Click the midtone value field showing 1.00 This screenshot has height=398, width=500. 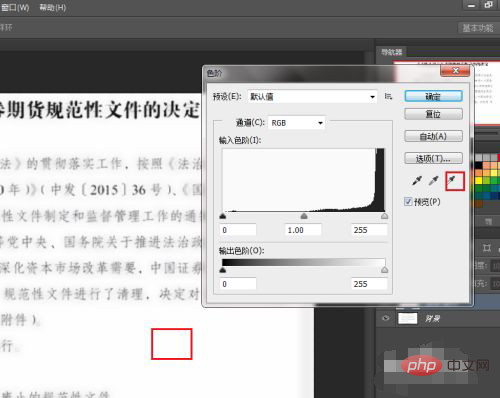[x=303, y=230]
